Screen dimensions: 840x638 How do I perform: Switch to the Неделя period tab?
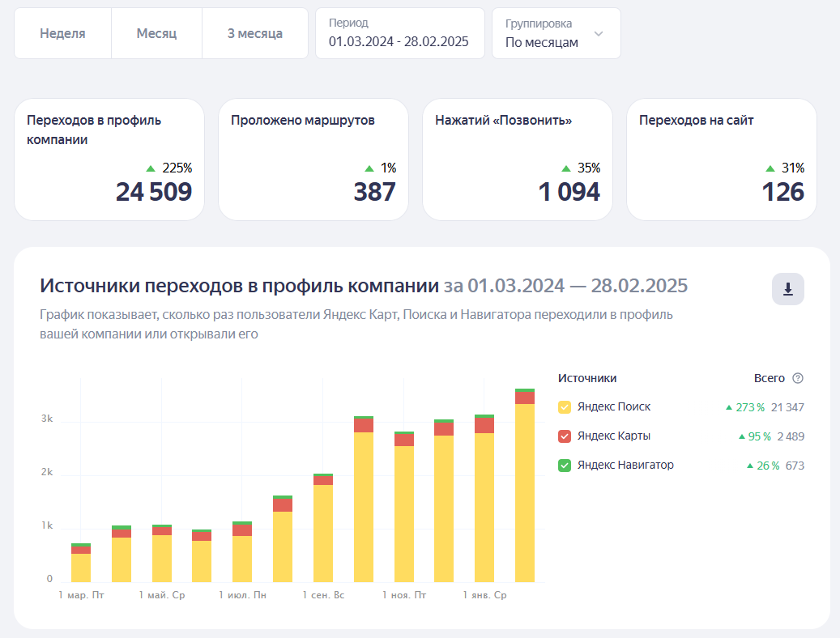click(x=62, y=33)
